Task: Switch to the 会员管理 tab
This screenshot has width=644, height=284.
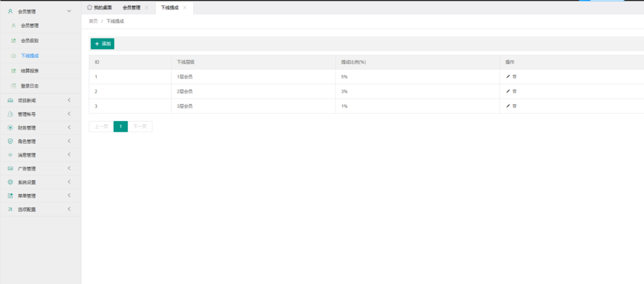Action: 131,8
